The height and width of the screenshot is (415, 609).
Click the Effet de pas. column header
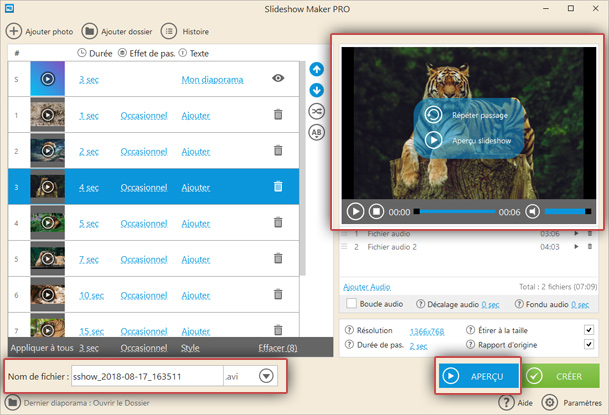[x=147, y=53]
